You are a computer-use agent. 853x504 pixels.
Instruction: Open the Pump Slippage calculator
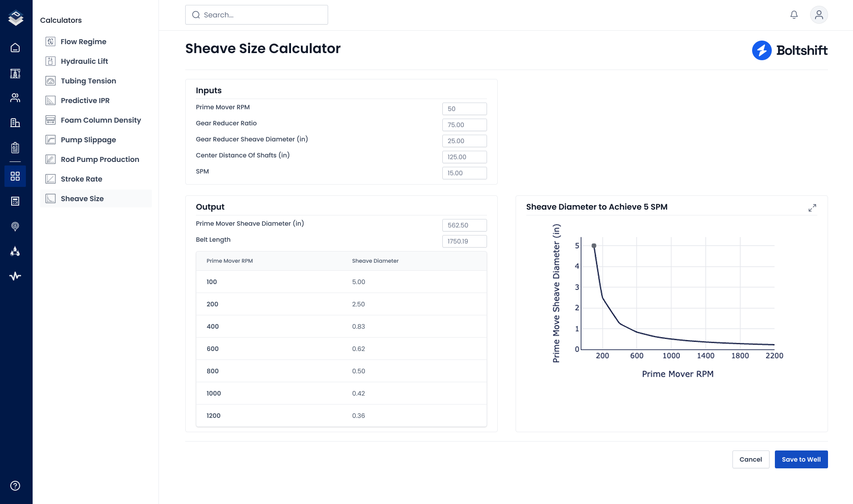coord(88,140)
